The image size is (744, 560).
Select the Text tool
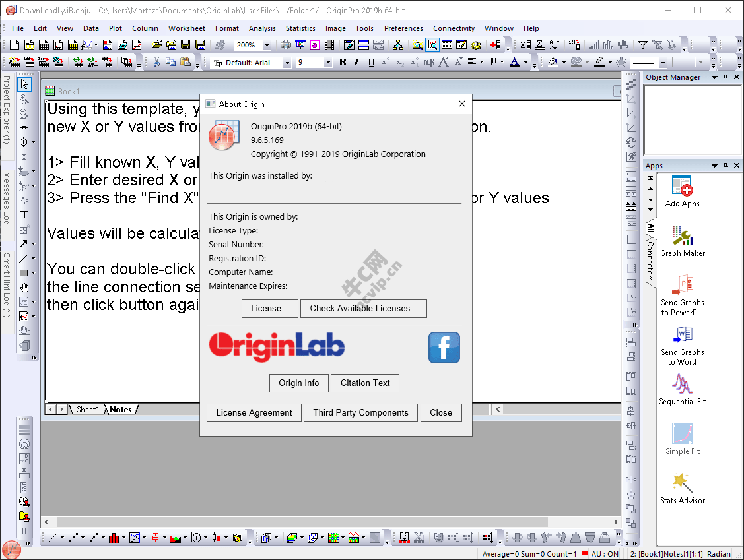(24, 215)
